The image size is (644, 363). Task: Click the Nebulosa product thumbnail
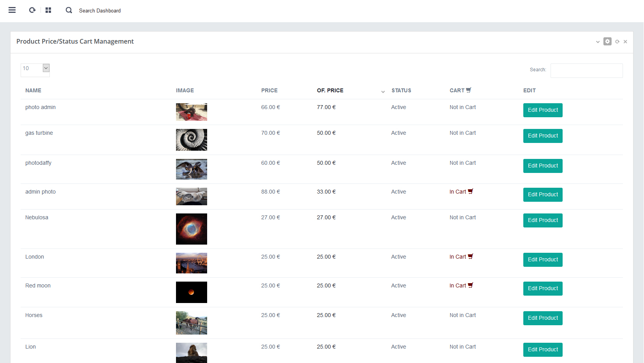tap(191, 229)
